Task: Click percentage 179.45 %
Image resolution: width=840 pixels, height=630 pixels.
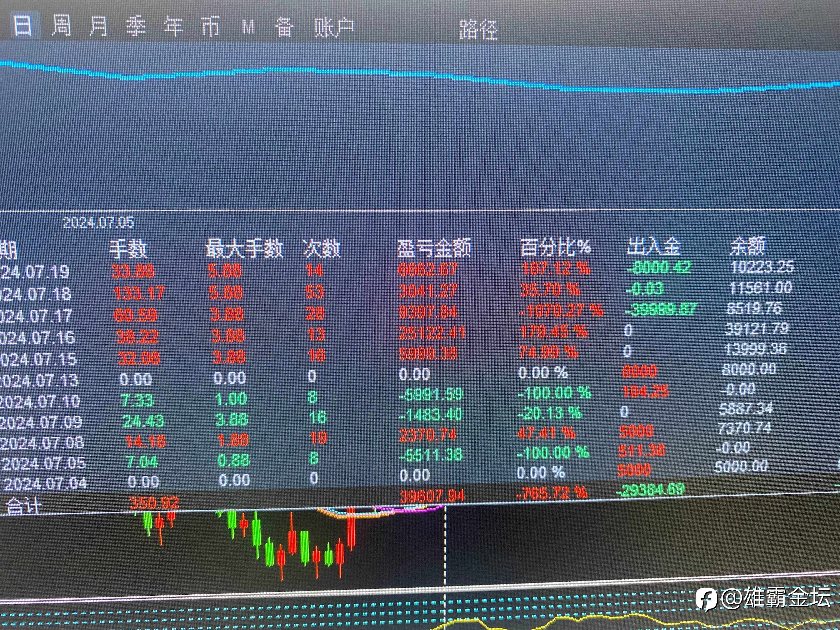Action: pos(554,331)
